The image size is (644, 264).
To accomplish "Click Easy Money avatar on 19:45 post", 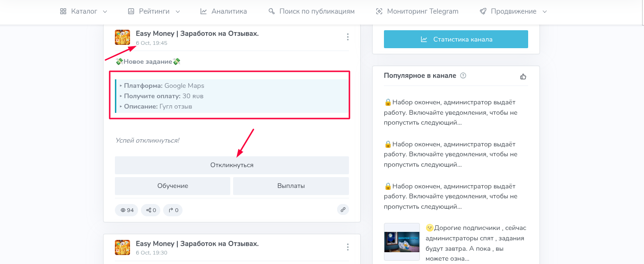I will click(122, 37).
